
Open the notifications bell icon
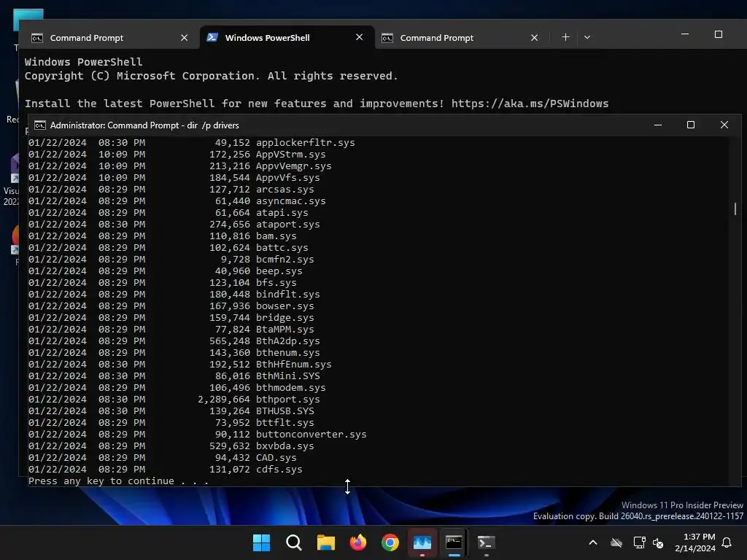[727, 542]
